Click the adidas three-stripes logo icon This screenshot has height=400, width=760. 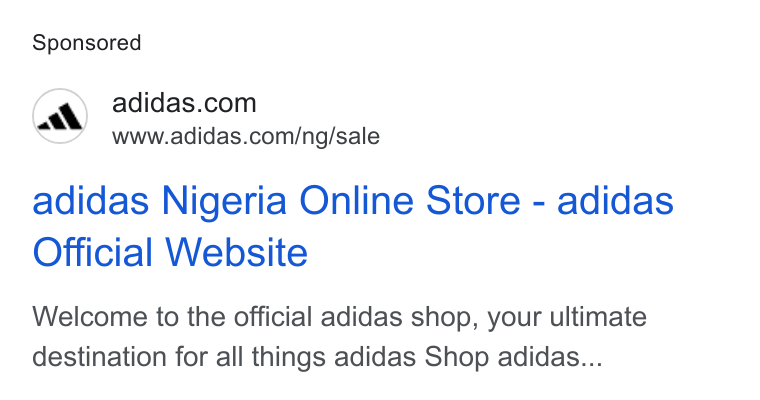coord(60,117)
